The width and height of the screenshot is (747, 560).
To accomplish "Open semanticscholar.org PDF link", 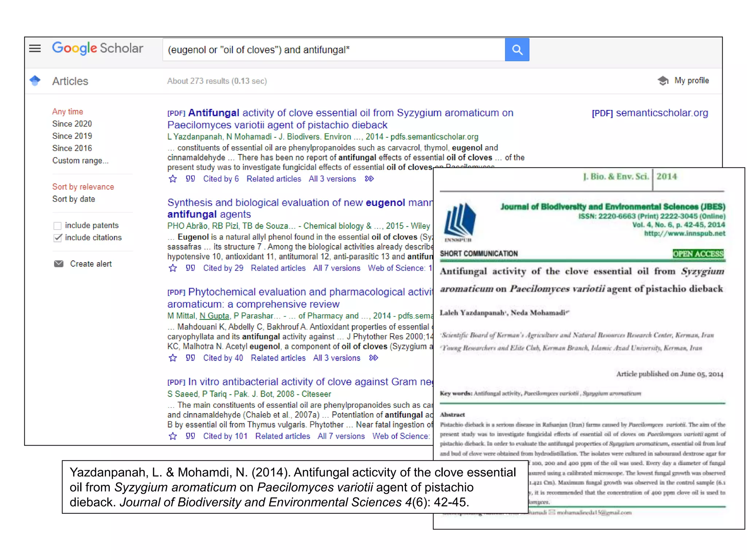I will tap(650, 113).
